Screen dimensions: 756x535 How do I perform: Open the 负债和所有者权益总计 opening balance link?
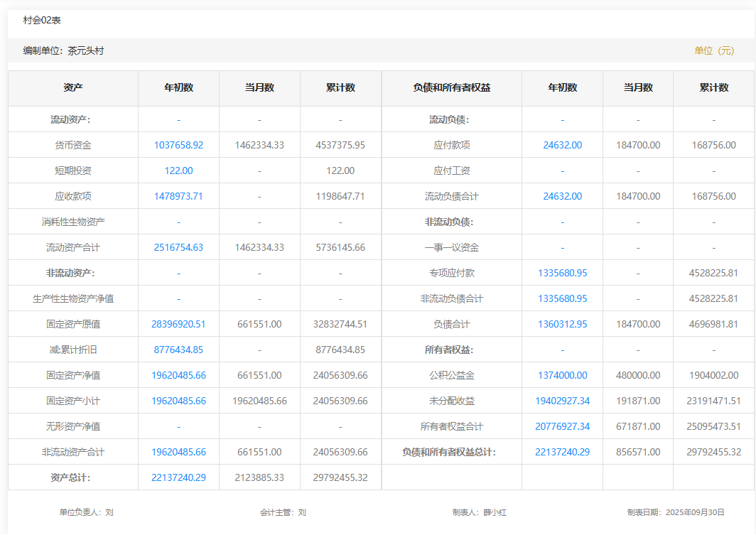click(x=562, y=452)
